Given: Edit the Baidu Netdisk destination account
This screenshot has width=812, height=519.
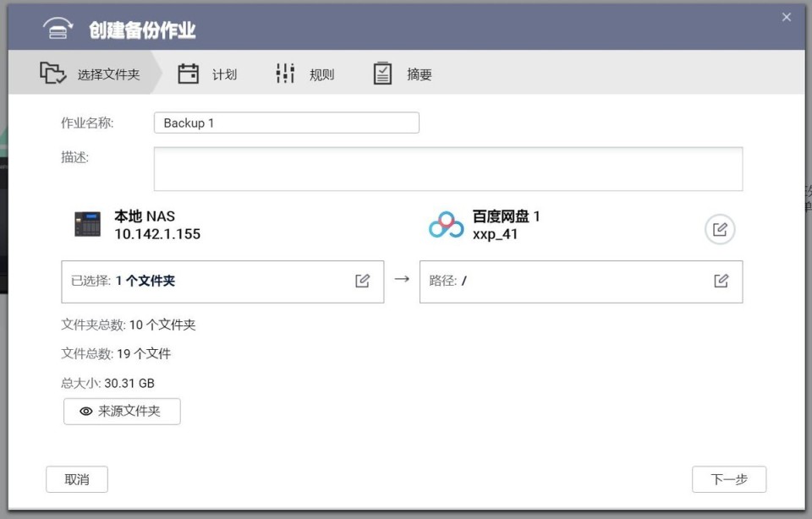Looking at the screenshot, I should (720, 229).
